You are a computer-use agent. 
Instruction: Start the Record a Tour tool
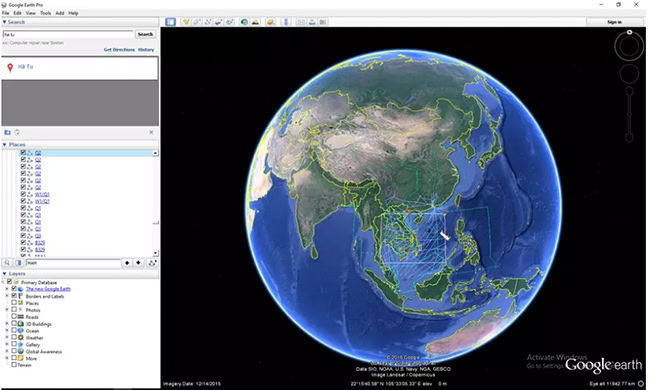click(x=229, y=22)
